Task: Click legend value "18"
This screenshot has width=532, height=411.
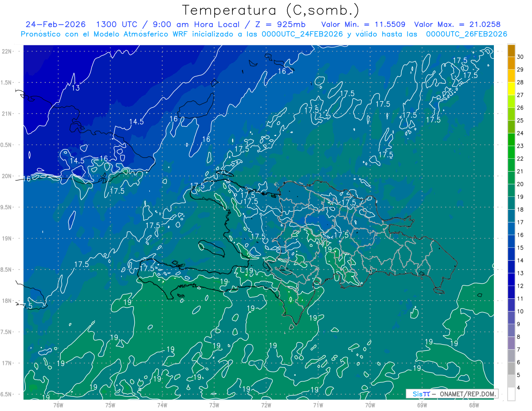Action: click(x=520, y=210)
